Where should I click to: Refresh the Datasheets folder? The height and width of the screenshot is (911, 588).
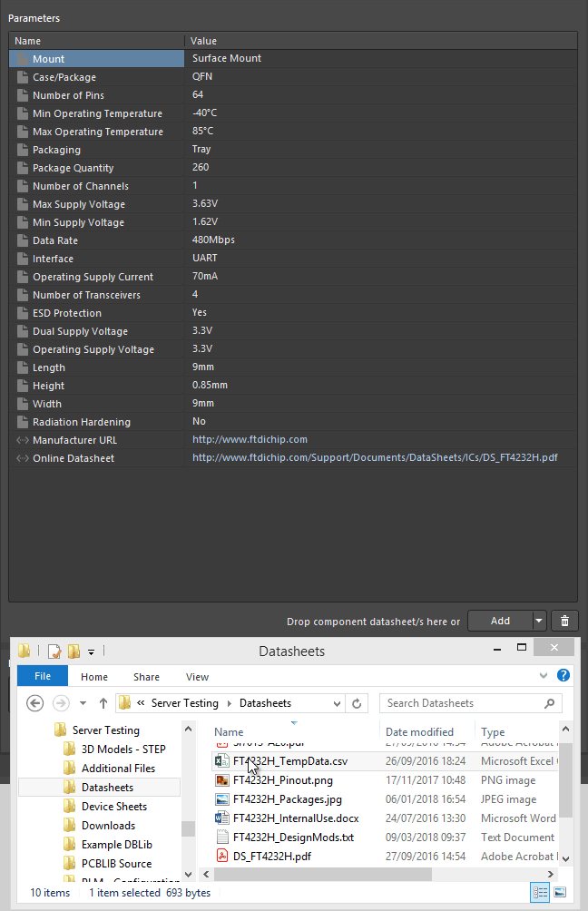[x=357, y=703]
